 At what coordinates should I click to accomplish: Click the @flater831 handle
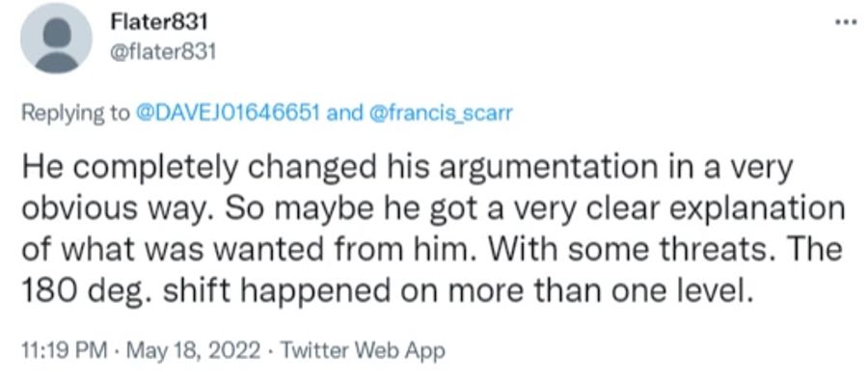click(x=163, y=53)
